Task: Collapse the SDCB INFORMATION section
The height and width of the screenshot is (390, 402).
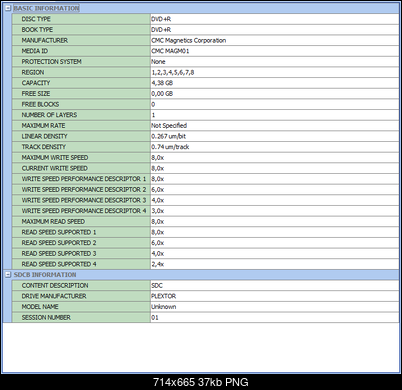Action: (x=8, y=275)
